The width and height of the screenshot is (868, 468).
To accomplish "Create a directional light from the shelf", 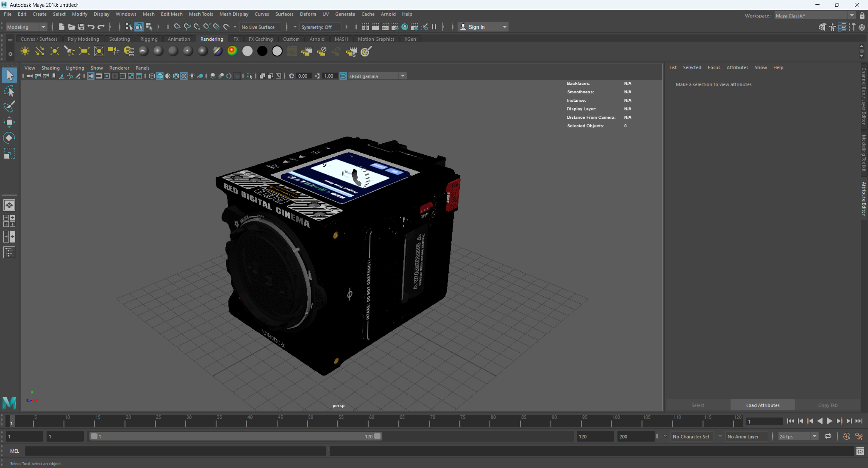I will coord(40,51).
